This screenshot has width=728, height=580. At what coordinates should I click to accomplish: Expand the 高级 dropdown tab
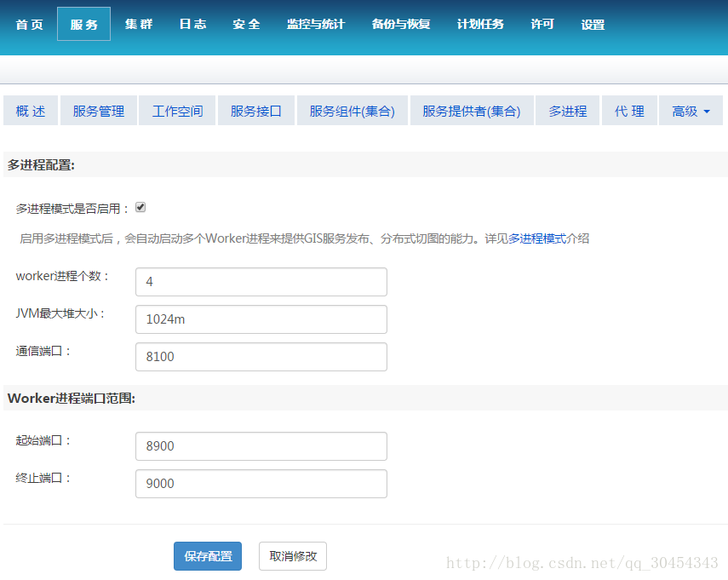pyautogui.click(x=691, y=111)
